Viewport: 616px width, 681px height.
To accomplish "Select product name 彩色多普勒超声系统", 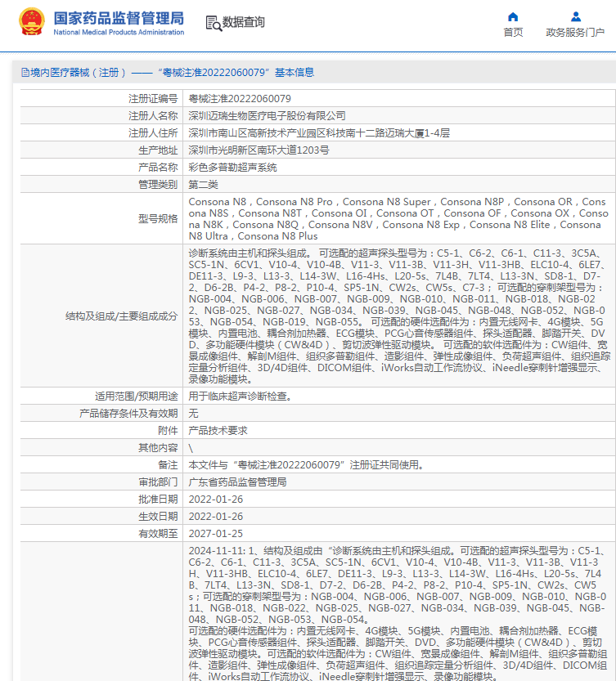I will pyautogui.click(x=232, y=168).
